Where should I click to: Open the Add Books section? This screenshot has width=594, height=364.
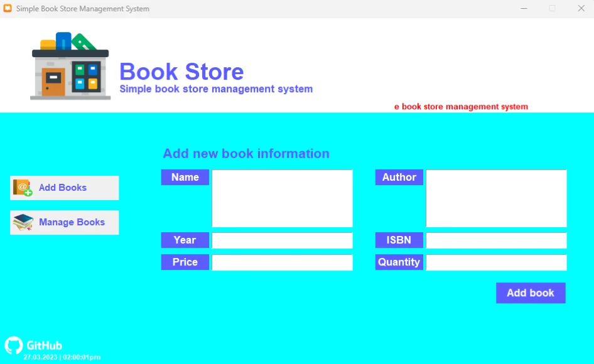[65, 188]
